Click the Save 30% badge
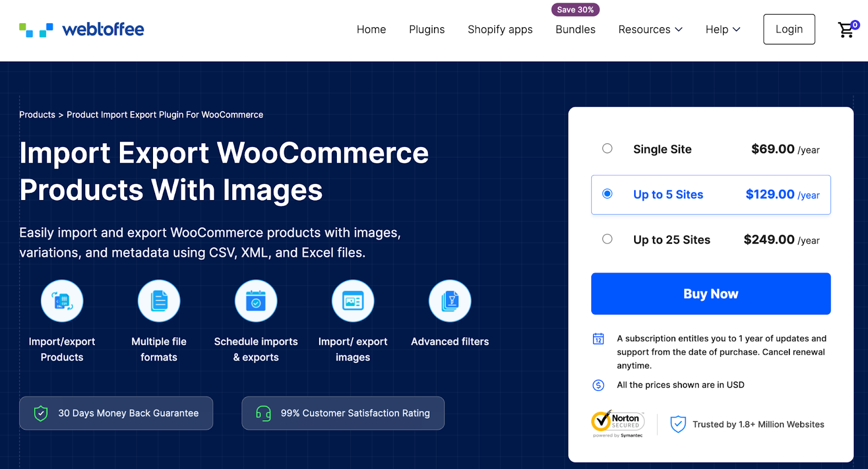Image resolution: width=868 pixels, height=469 pixels. coord(576,10)
